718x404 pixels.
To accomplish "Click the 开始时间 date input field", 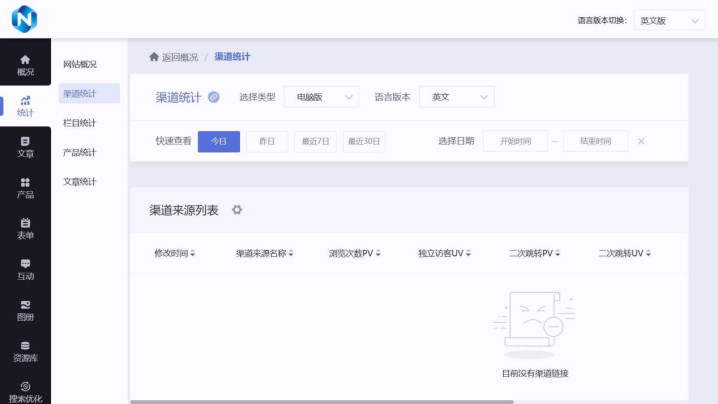I will tap(515, 141).
